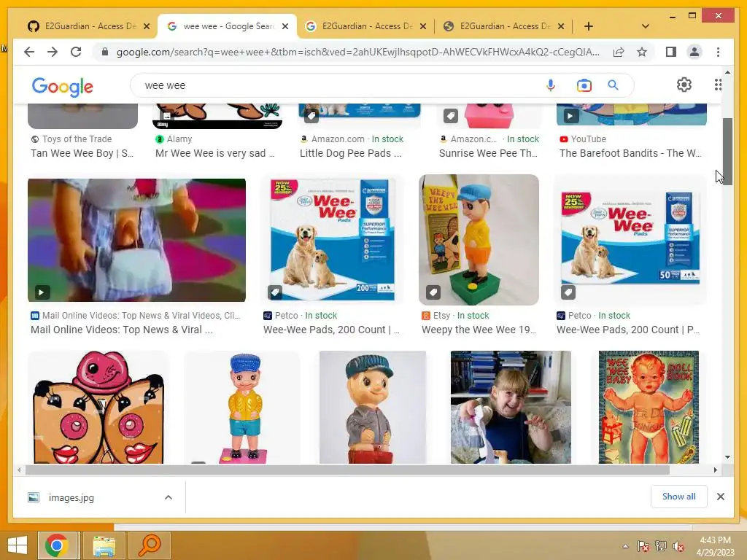Viewport: 747px width, 560px height.
Task: Open the Windows Start menu
Action: [x=18, y=545]
